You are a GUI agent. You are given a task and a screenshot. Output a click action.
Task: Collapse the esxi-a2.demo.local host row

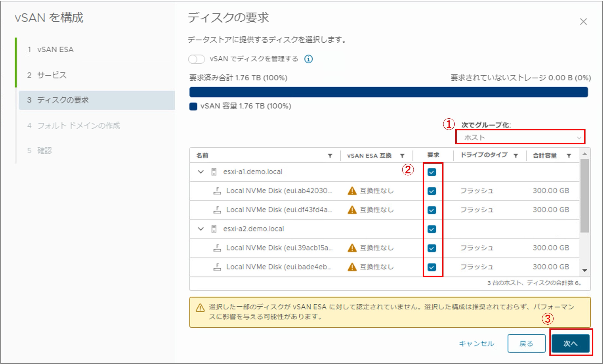(201, 229)
